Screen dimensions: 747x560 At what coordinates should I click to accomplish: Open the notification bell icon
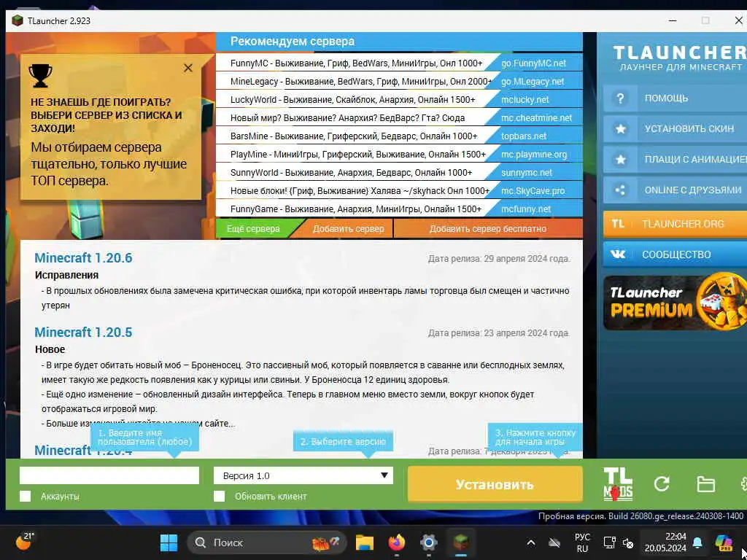[697, 542]
